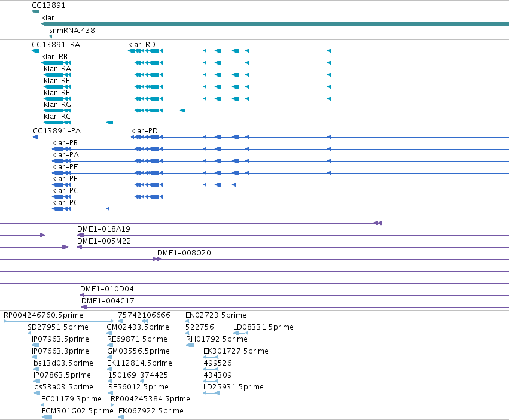Viewport: 509px width, 420px height.
Task: Select the DME1-005M22 clone label
Action: pyautogui.click(x=104, y=241)
